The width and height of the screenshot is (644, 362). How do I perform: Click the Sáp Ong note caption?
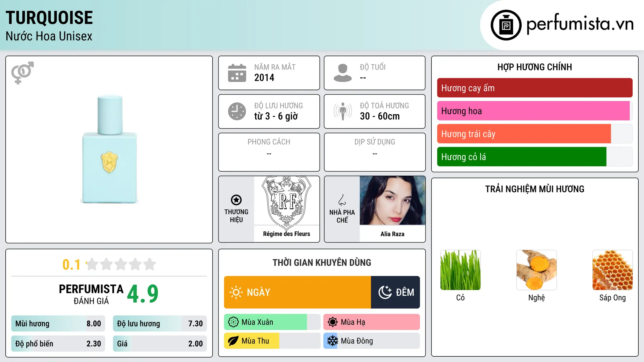(613, 298)
